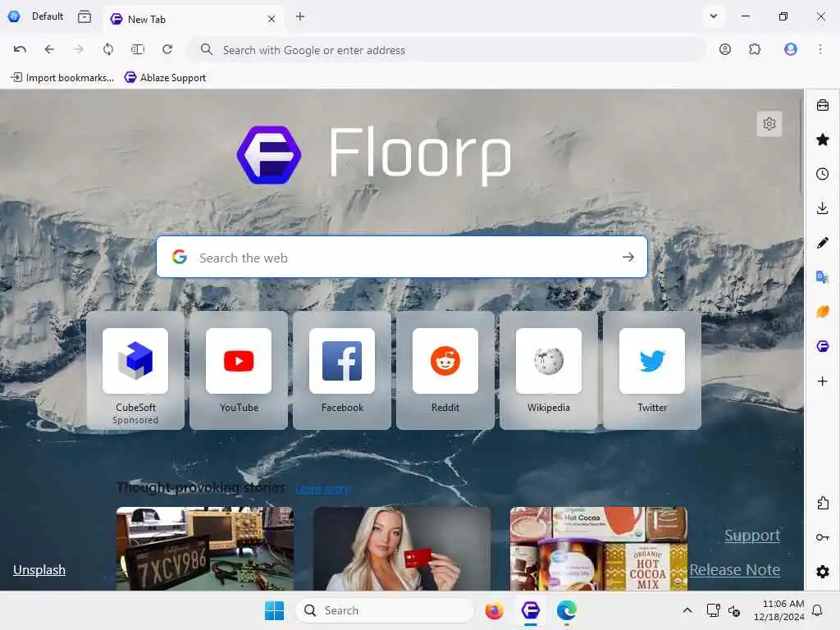Open the sidebar passwords key icon
The height and width of the screenshot is (630, 840).
[822, 537]
